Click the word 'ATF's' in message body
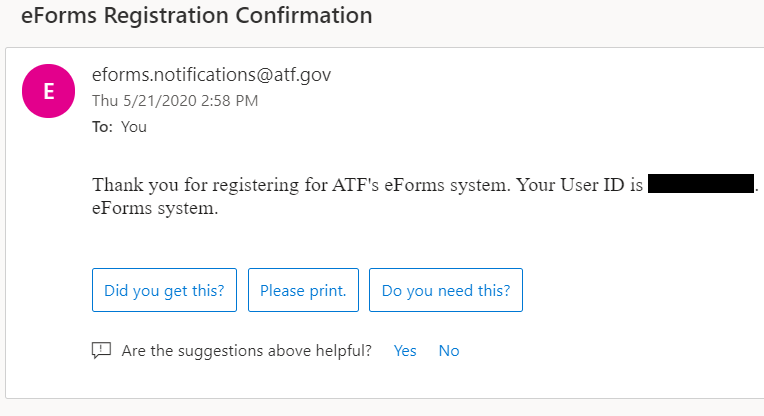 tap(355, 185)
